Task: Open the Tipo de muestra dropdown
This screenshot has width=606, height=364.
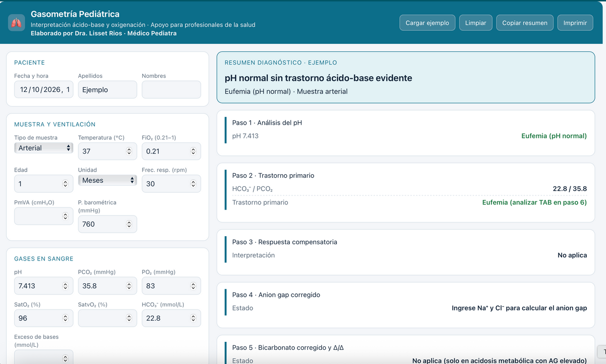Action: click(x=43, y=148)
